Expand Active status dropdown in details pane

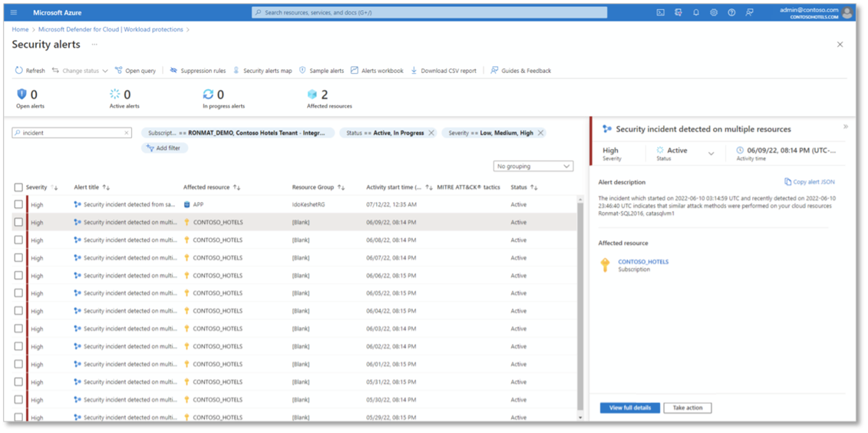711,154
